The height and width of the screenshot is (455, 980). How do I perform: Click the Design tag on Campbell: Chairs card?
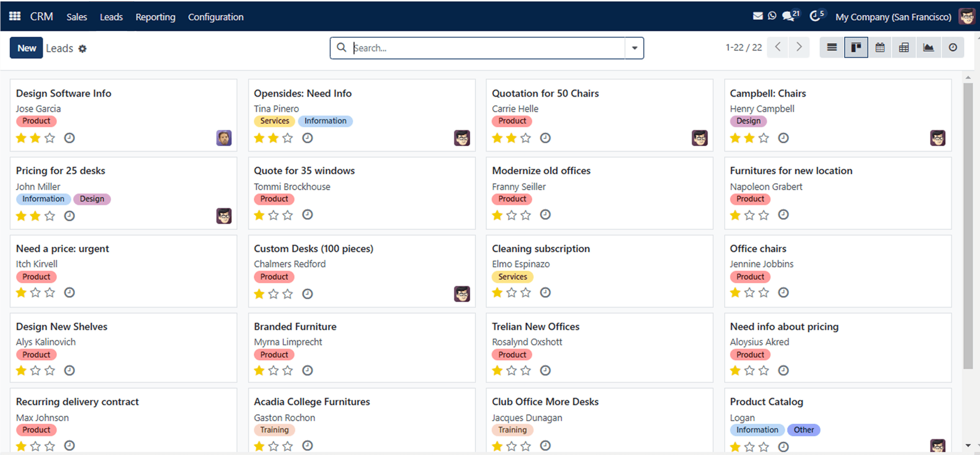coord(748,121)
